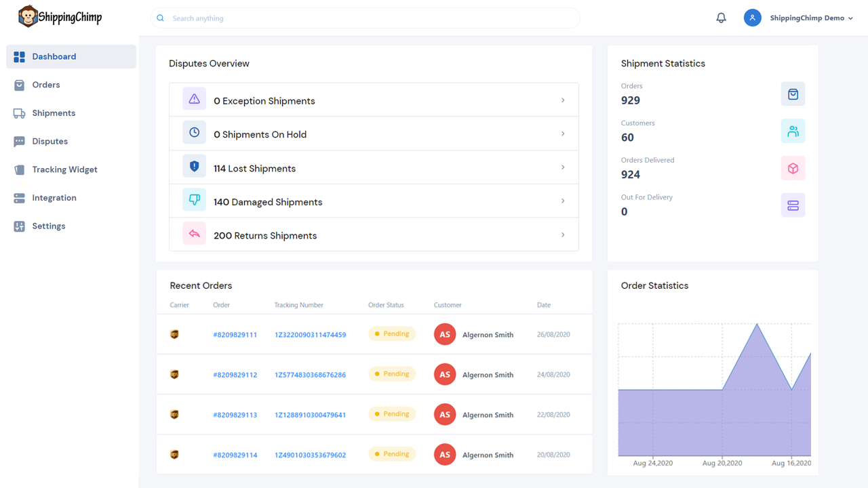Click the Lost Shipments shield icon
This screenshot has height=488, width=868.
pos(195,167)
